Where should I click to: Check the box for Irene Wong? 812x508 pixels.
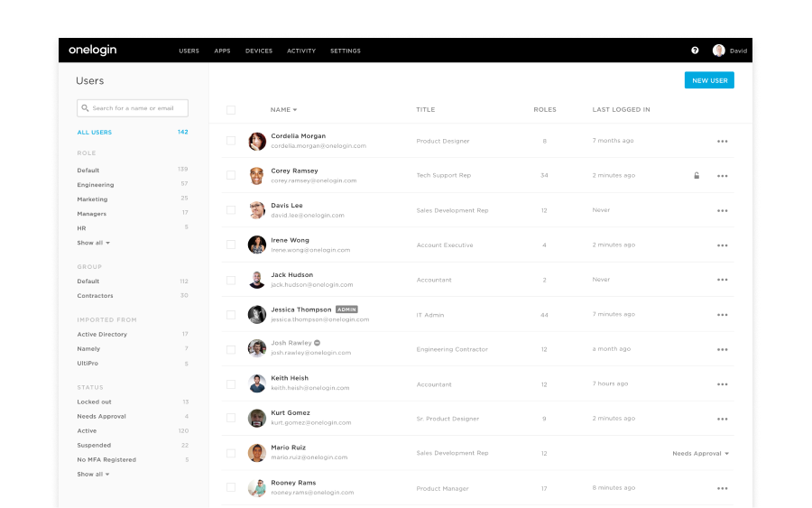pos(231,245)
